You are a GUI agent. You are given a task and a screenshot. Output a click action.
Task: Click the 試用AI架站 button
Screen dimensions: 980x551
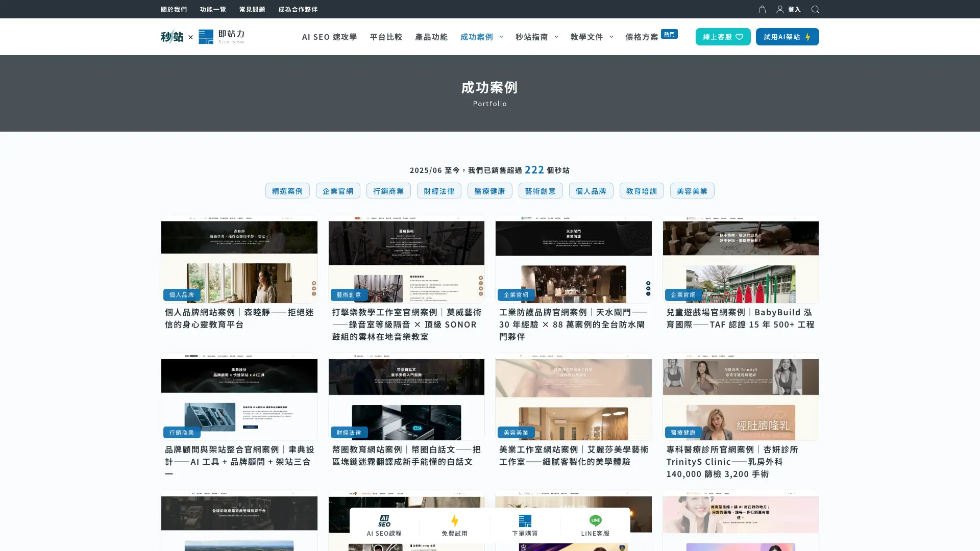click(x=787, y=37)
